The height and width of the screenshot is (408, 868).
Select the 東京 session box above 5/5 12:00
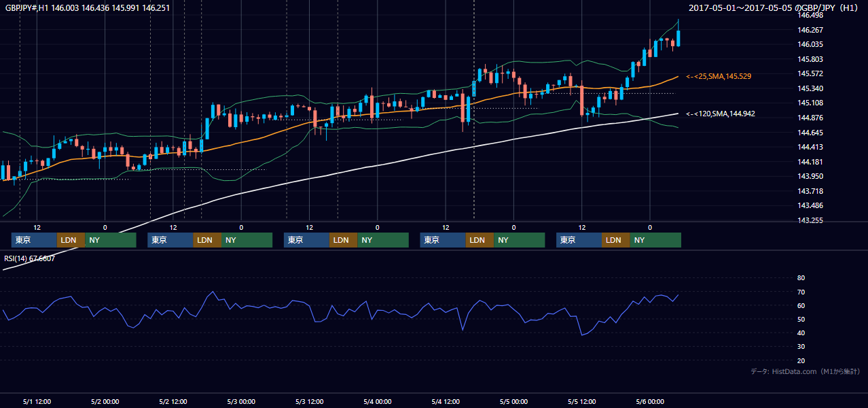[579, 240]
